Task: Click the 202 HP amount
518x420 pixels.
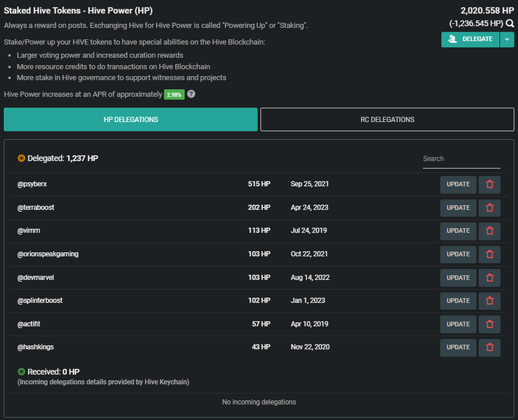Action: click(x=259, y=208)
